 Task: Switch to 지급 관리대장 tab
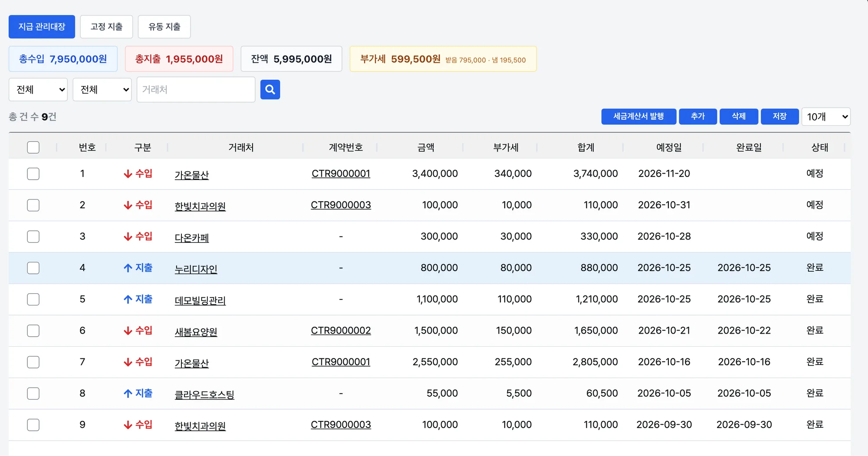(x=42, y=27)
